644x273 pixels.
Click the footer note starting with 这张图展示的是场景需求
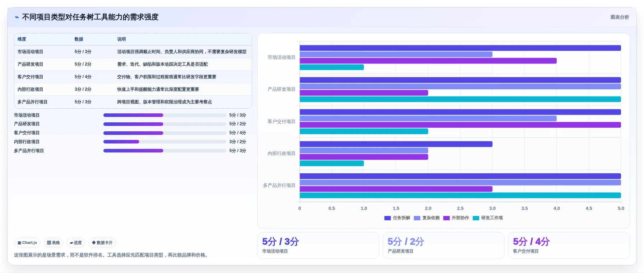[x=112, y=255]
